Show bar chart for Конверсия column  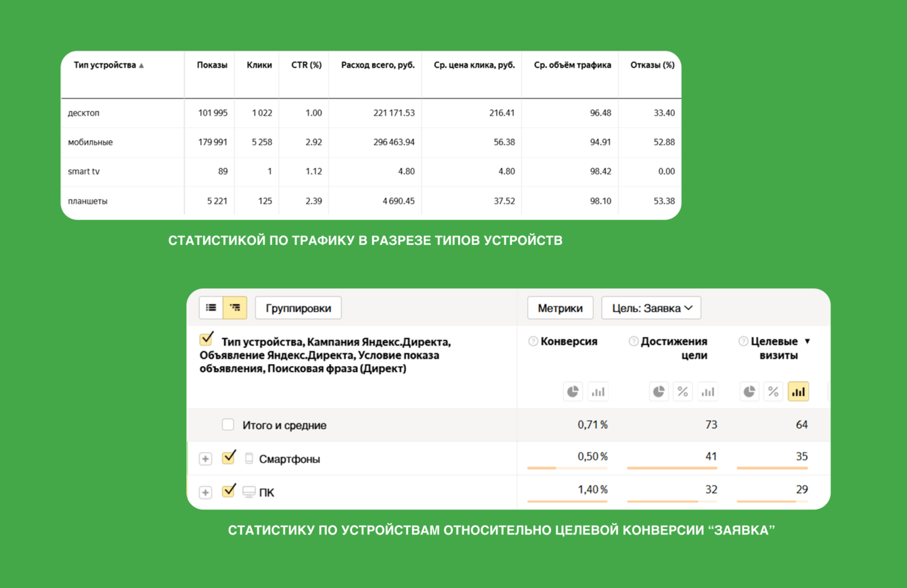click(x=598, y=391)
